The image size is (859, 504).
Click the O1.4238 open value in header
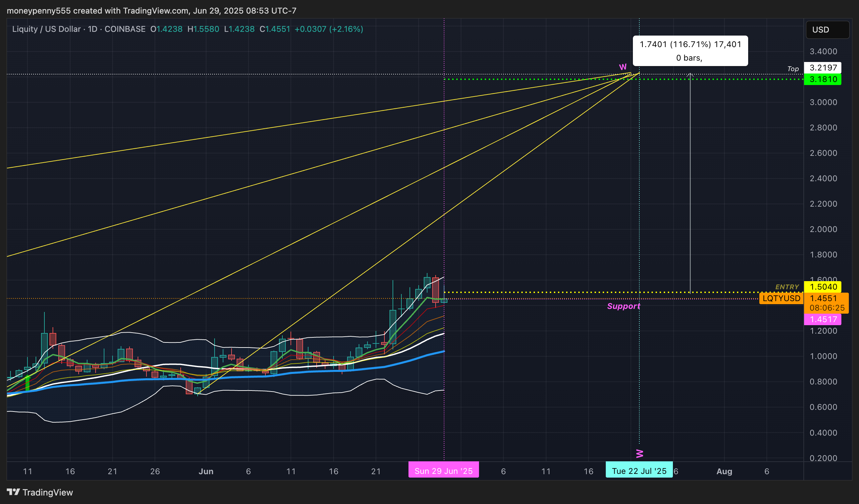[x=166, y=29]
